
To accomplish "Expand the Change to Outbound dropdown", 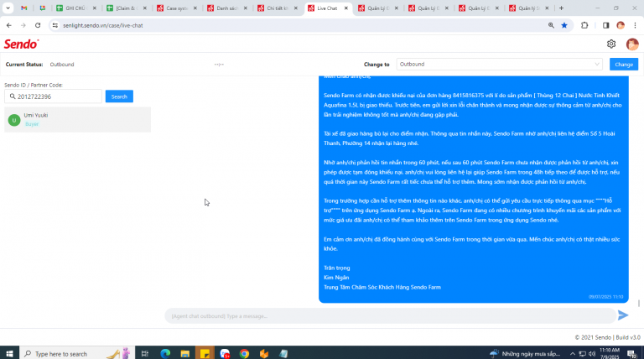I will (x=499, y=64).
